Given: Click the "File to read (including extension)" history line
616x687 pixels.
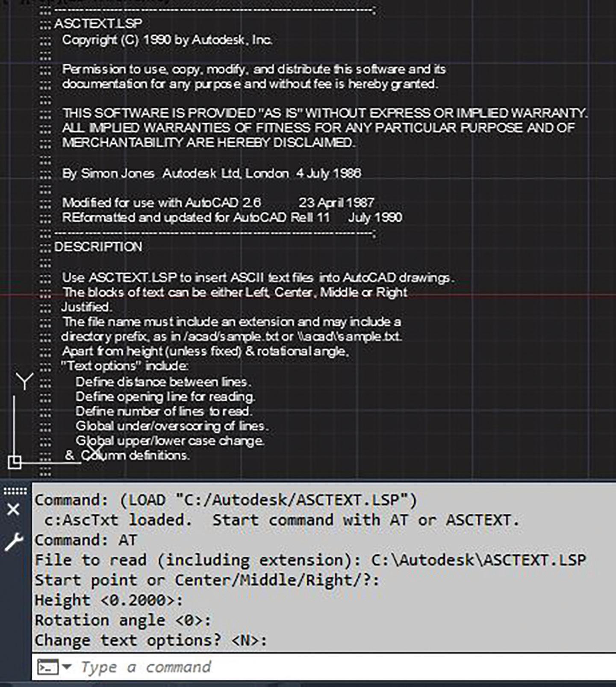Looking at the screenshot, I should tap(310, 560).
